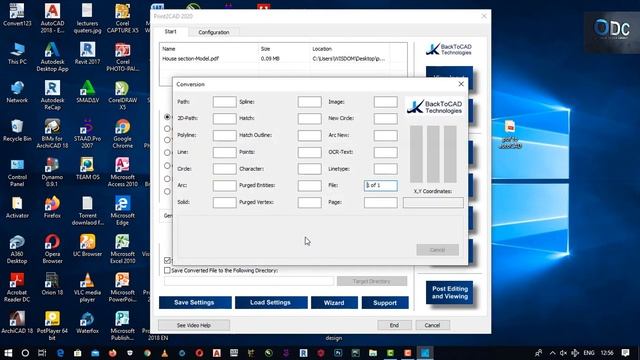
Task: Click the Support button
Action: [384, 302]
